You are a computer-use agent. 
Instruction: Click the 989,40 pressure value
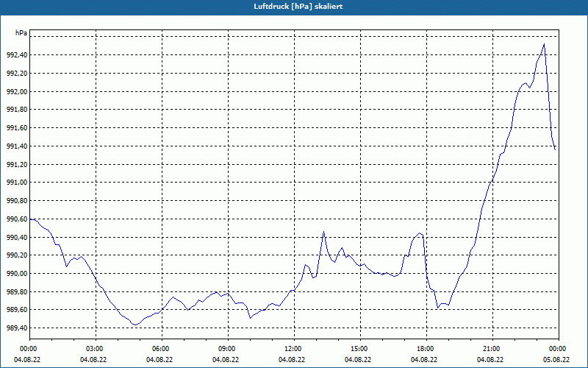(16, 328)
